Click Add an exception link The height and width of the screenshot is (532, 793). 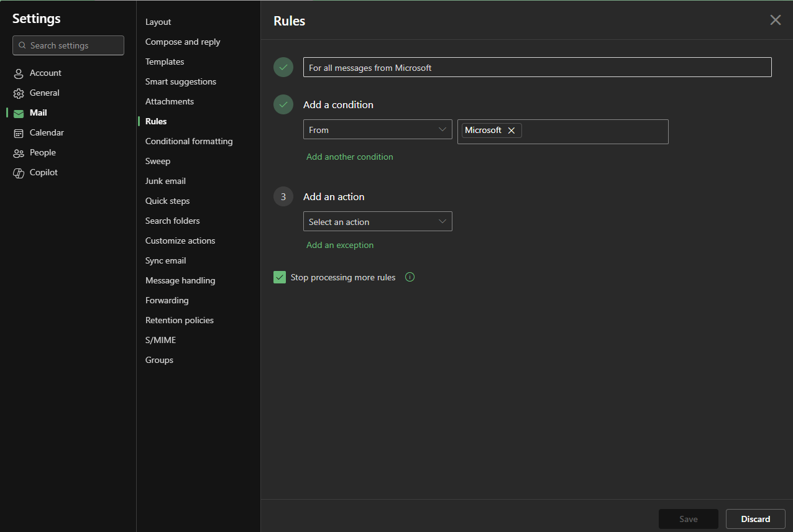340,245
